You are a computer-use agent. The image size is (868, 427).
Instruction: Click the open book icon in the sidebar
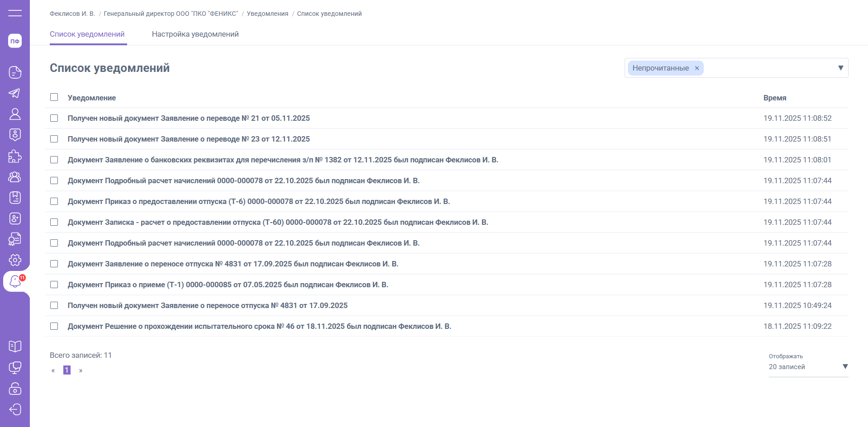(x=15, y=346)
